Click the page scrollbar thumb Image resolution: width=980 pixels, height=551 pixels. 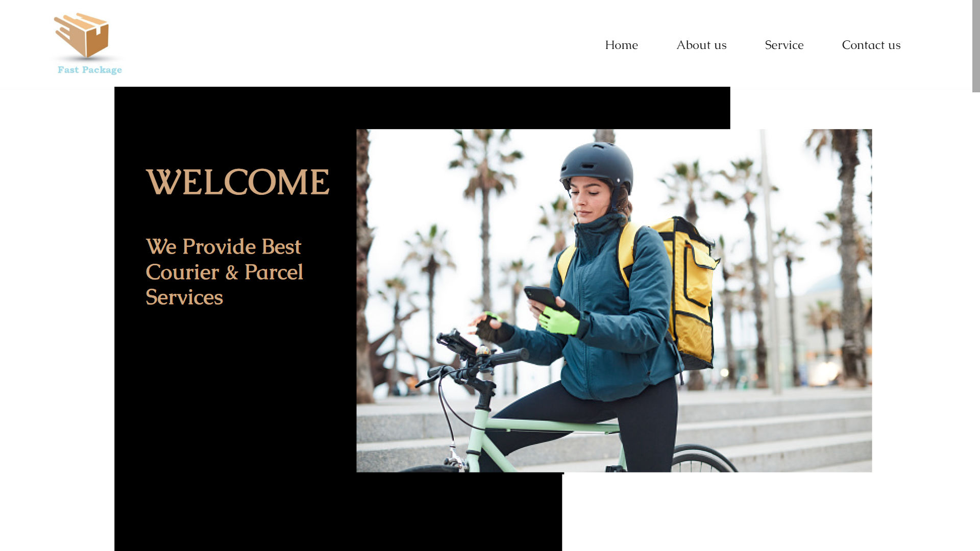tap(976, 46)
